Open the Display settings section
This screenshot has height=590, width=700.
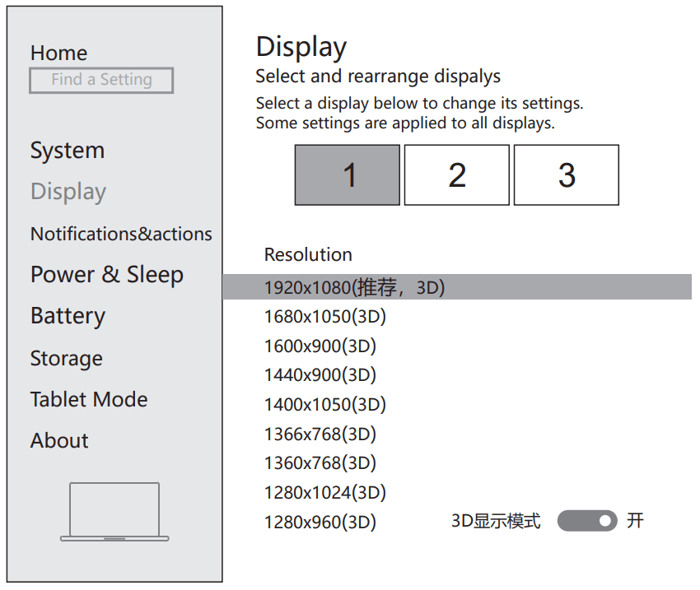click(68, 192)
